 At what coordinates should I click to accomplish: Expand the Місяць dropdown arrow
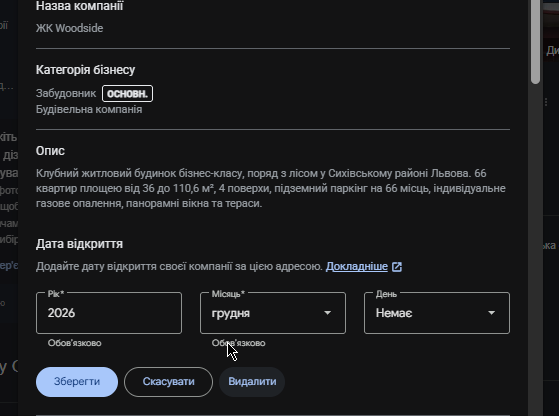pos(327,313)
